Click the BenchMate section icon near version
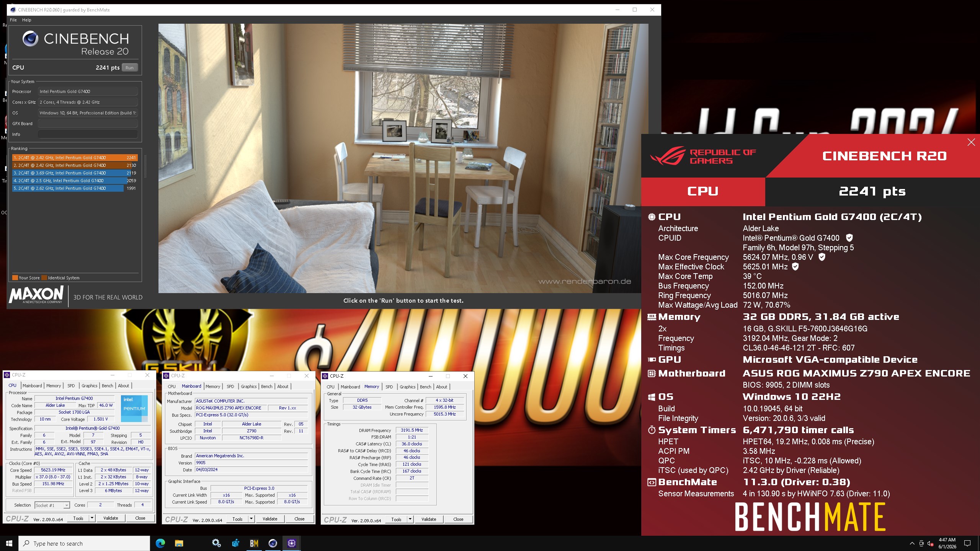Screen dimensions: 980x551 pos(652,482)
